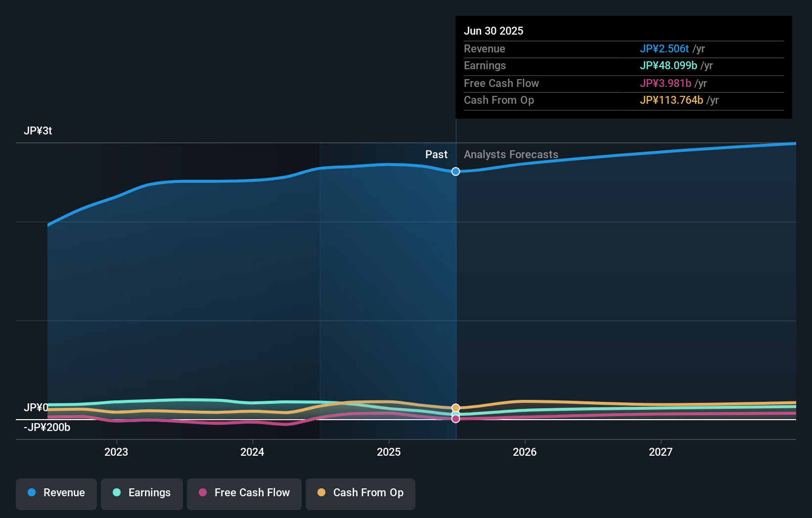Click the Free Cash Flow label in tooltip

[501, 84]
